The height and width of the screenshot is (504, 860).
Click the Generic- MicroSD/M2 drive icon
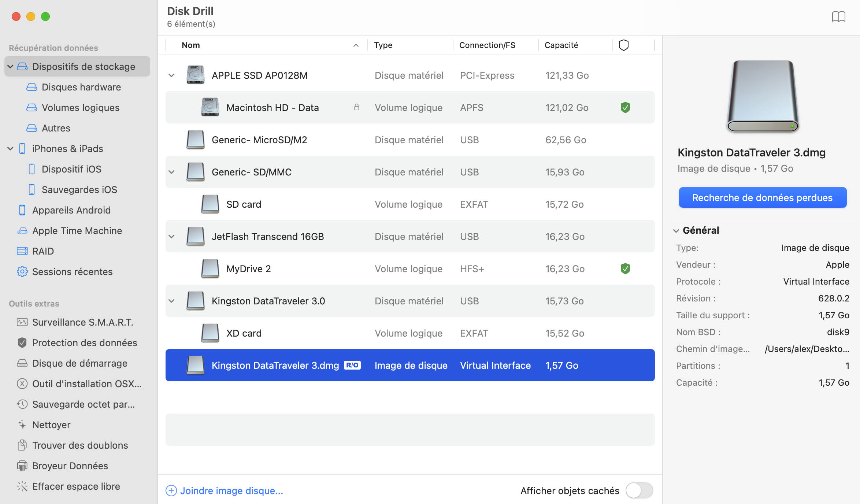(196, 140)
